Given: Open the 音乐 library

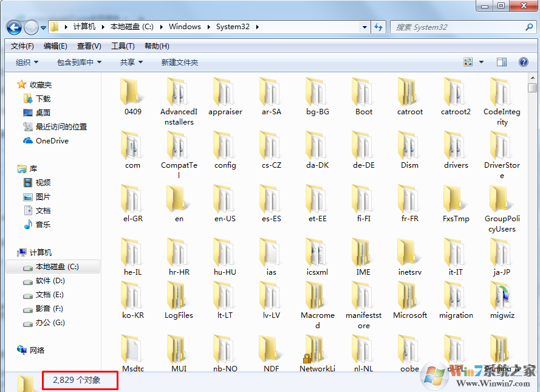Looking at the screenshot, I should [43, 225].
